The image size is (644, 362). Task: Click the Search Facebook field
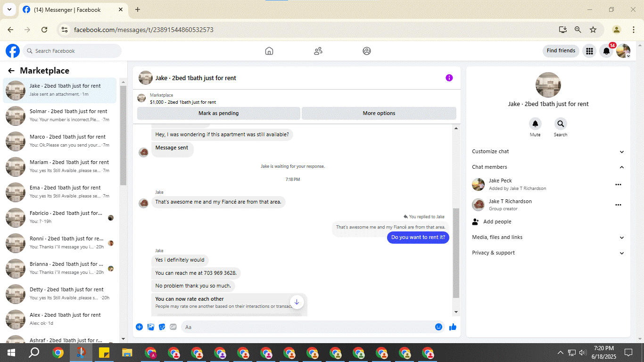point(72,51)
